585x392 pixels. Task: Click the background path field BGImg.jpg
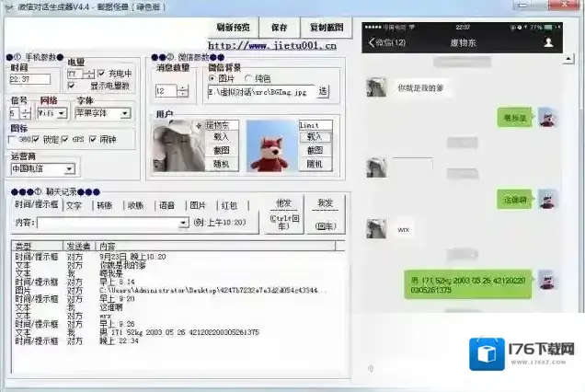point(261,91)
